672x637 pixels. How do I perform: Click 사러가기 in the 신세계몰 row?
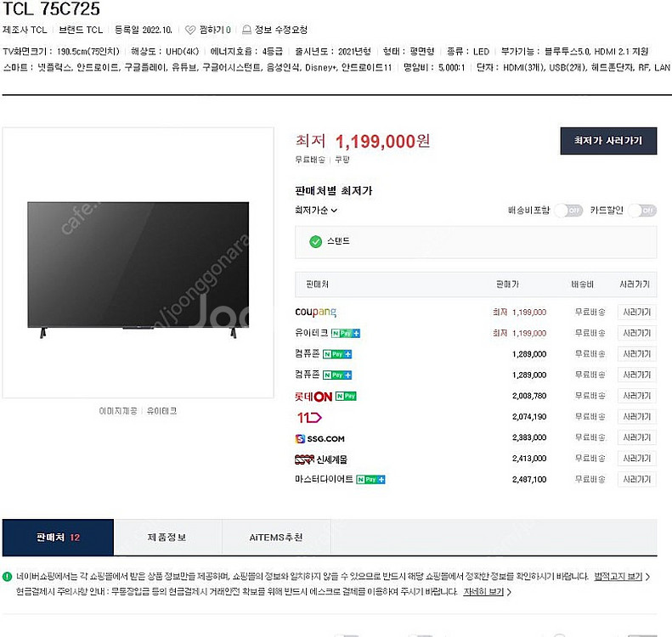[x=636, y=459]
